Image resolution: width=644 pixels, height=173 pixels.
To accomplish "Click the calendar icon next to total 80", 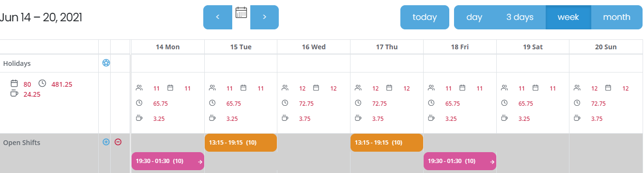I will click(14, 83).
